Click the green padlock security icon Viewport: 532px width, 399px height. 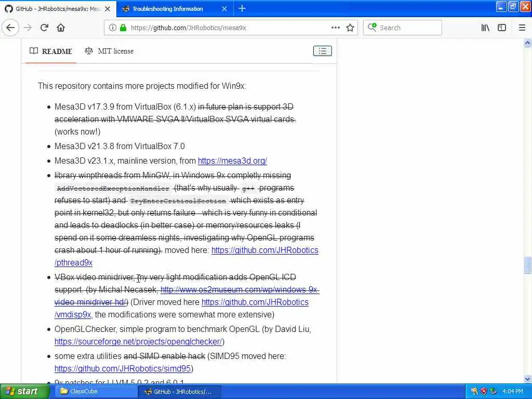click(x=123, y=28)
